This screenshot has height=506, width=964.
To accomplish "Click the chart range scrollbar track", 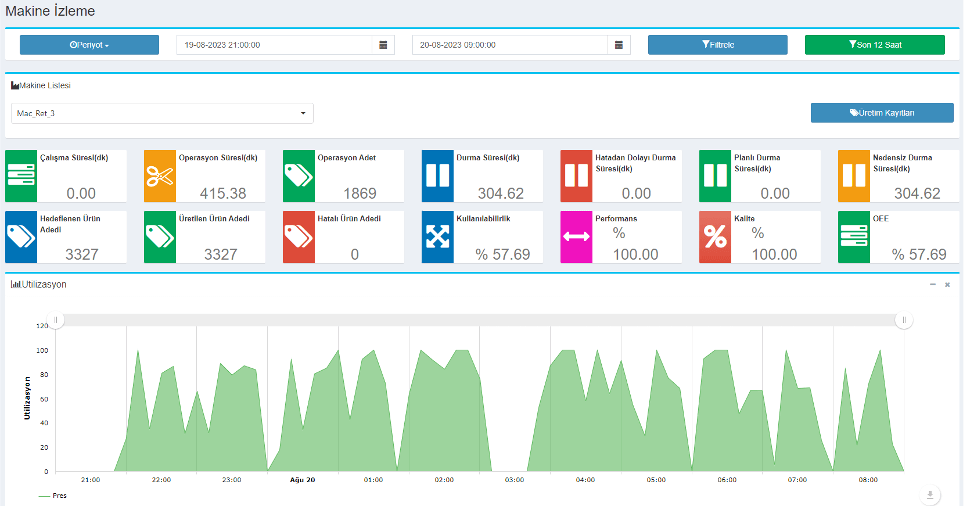I will (x=480, y=320).
